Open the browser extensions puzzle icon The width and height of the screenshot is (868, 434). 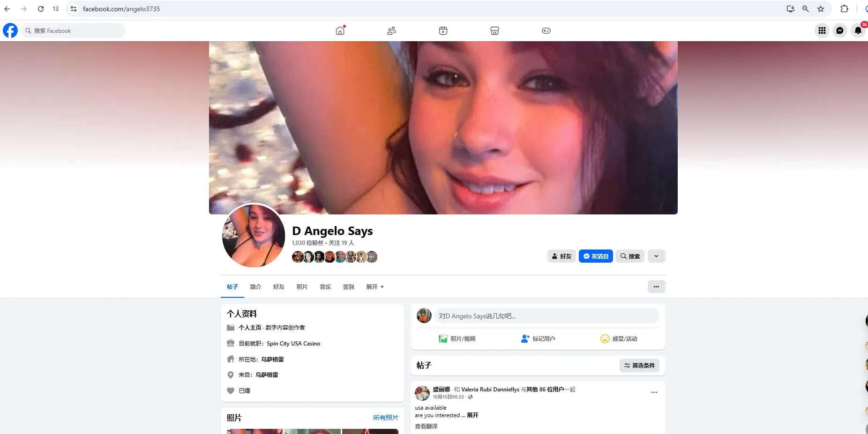point(844,9)
